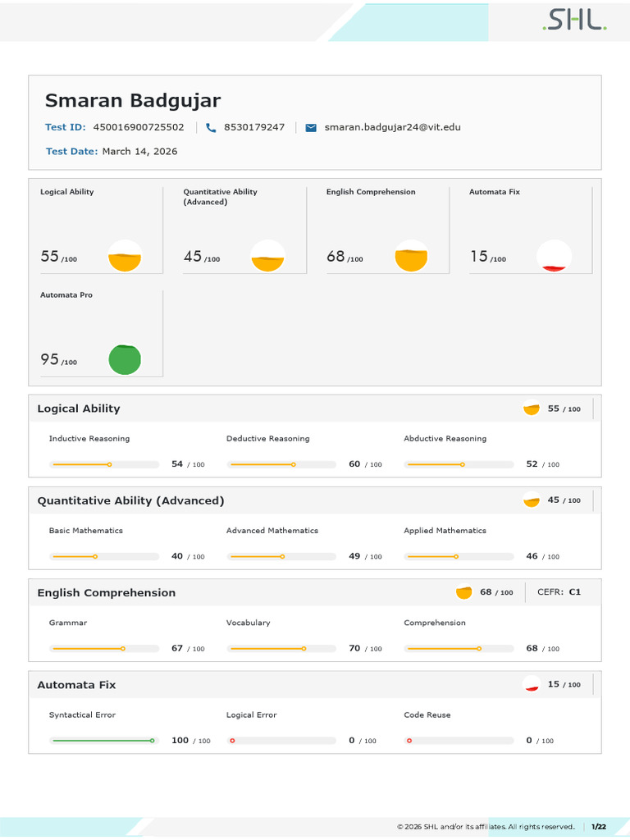Click the Code Reuse progress bar
This screenshot has width=630, height=840.
click(x=459, y=741)
